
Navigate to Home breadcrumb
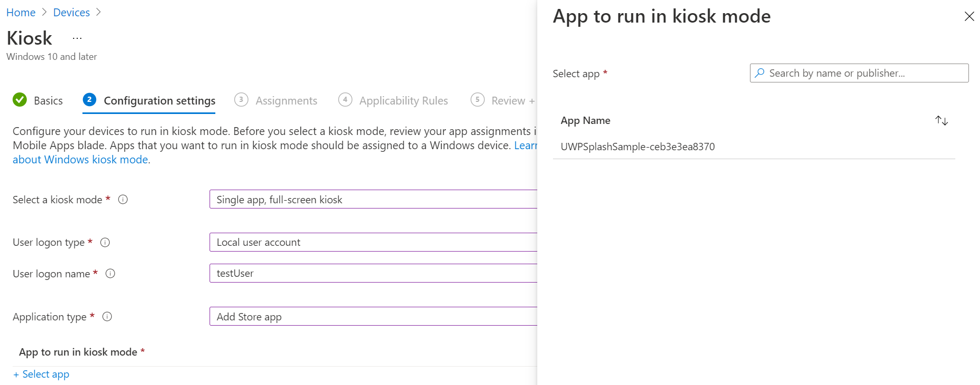click(21, 13)
